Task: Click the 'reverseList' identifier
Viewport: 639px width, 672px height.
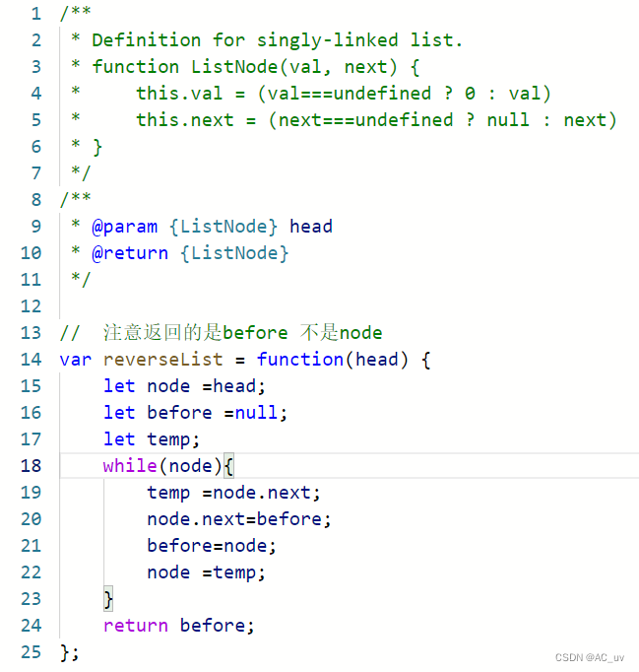Action: pos(163,359)
